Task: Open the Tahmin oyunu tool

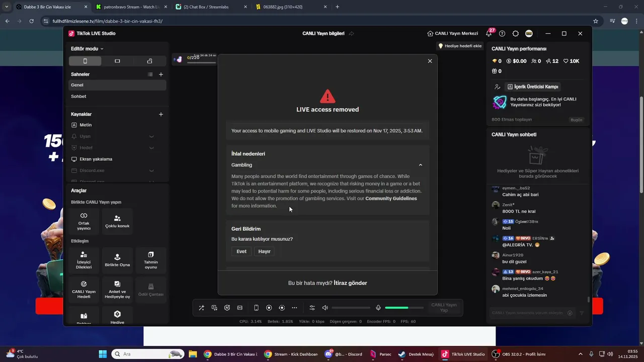Action: click(x=151, y=260)
